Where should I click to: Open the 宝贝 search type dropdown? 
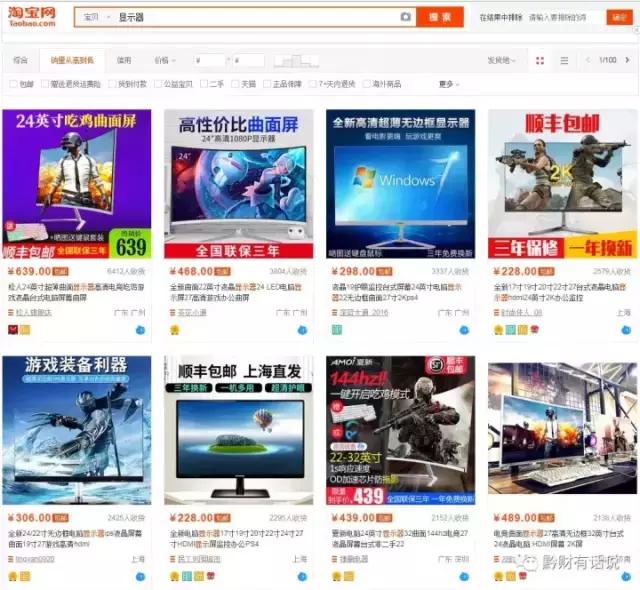click(96, 17)
